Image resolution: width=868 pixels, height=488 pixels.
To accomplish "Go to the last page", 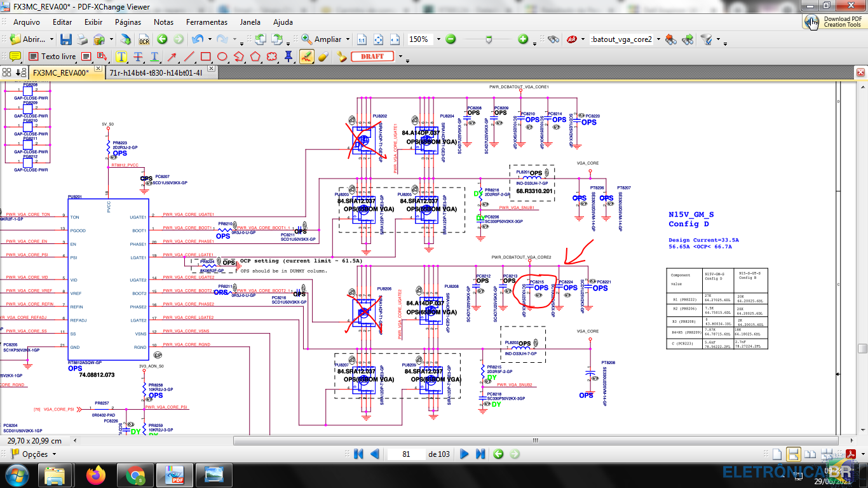I will point(480,454).
